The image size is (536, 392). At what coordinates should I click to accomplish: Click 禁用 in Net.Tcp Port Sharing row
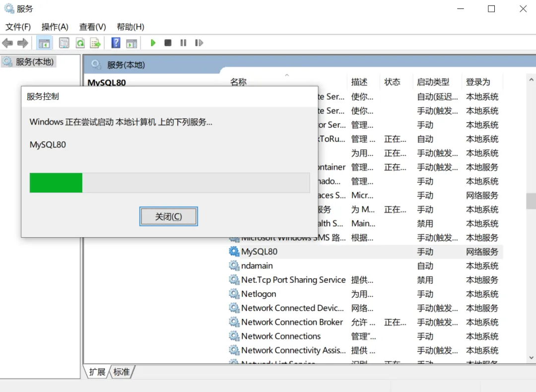pyautogui.click(x=425, y=280)
